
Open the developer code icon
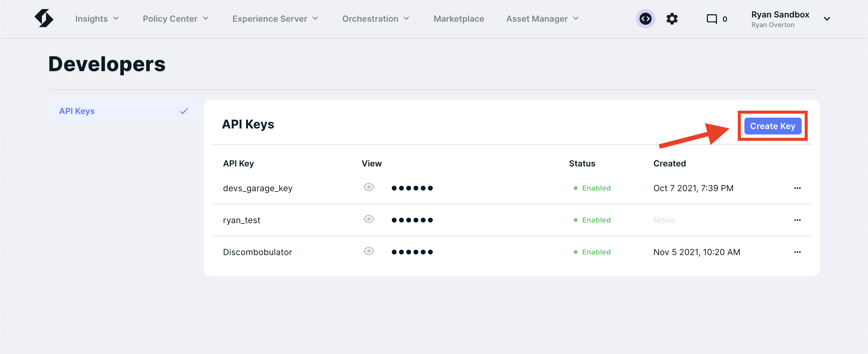pyautogui.click(x=645, y=19)
